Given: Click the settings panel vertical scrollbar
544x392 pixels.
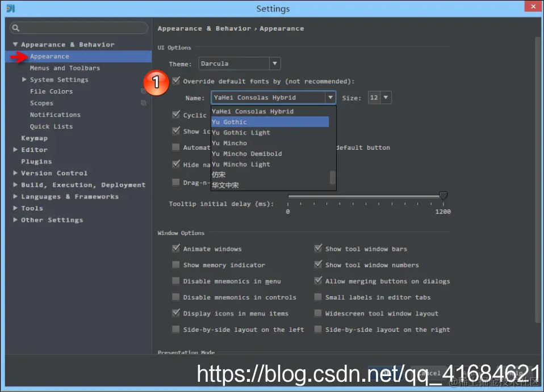Looking at the screenshot, I should (538, 180).
